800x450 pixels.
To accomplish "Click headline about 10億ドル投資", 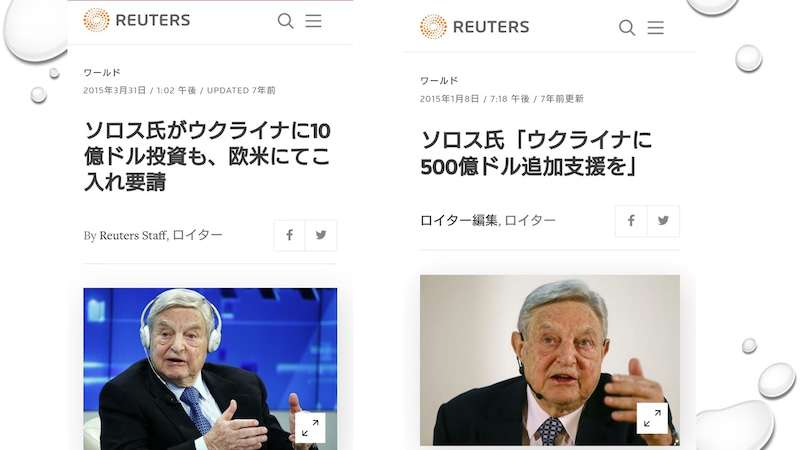I will coord(208,156).
